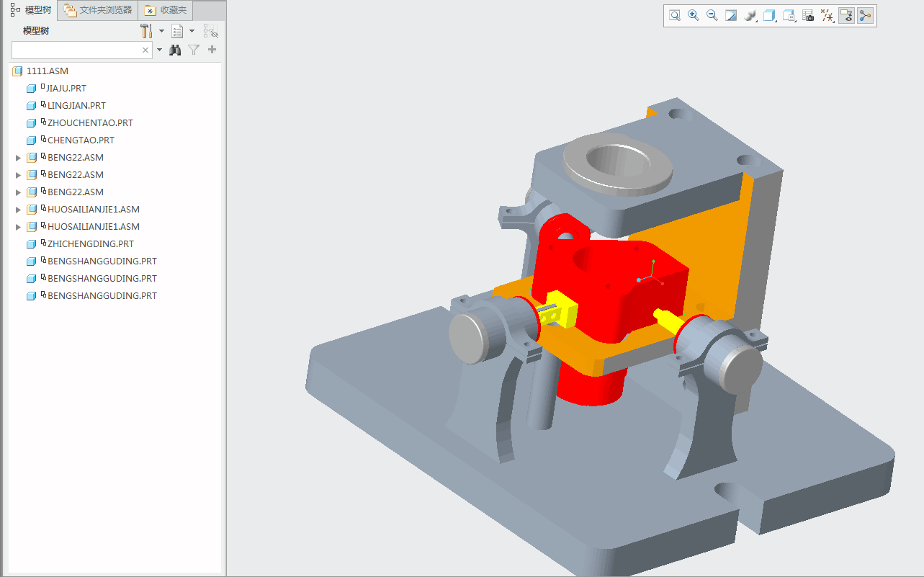Expand the first BENG22.ASM node
The image size is (924, 577).
click(x=19, y=158)
